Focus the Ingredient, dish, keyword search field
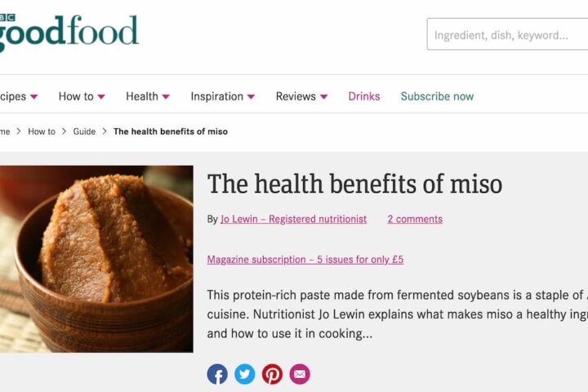This screenshot has width=588, height=392. pyautogui.click(x=507, y=34)
